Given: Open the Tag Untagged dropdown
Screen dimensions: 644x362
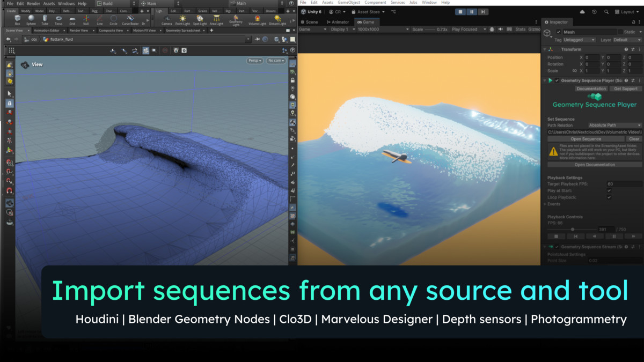Looking at the screenshot, I should (x=579, y=40).
